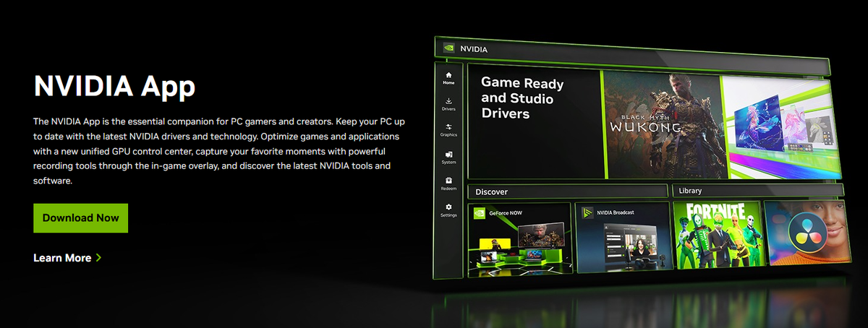The height and width of the screenshot is (328, 868).
Task: Open the NVIDIA Broadcast discover card
Action: tap(623, 237)
